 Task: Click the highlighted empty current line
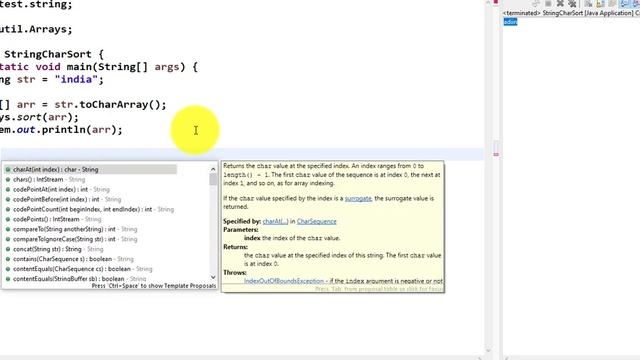point(242,154)
